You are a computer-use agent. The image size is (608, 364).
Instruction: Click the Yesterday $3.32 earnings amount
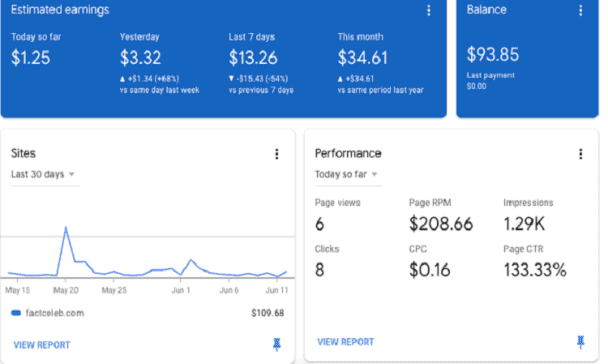click(140, 58)
